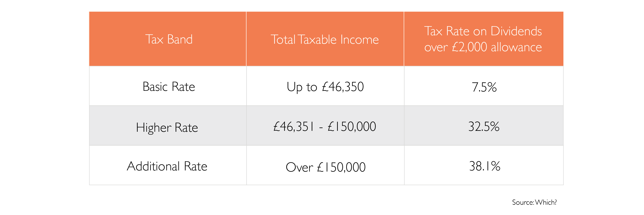The image size is (644, 215).
Task: Select the 38.1% rate value
Action: [485, 166]
